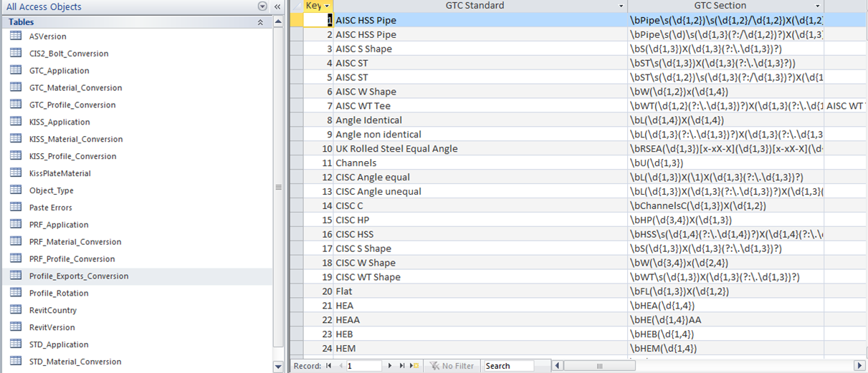Select the GTC_Profile_Conversion table icon
868x373 pixels.
(16, 105)
